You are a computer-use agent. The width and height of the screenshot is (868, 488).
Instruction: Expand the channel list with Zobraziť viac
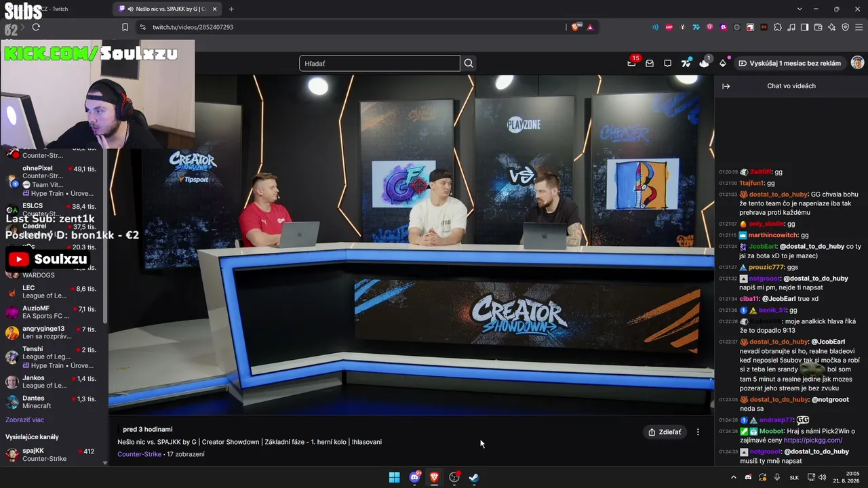[x=24, y=420]
